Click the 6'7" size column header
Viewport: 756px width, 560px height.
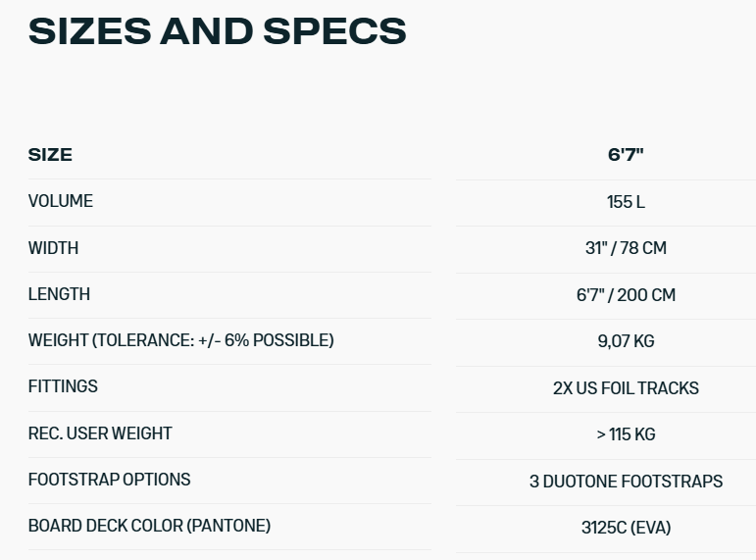[x=626, y=155]
